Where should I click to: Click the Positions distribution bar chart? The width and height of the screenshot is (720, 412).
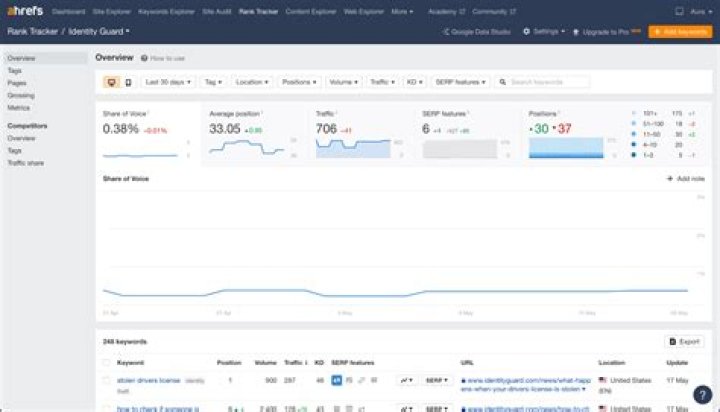tap(566, 148)
